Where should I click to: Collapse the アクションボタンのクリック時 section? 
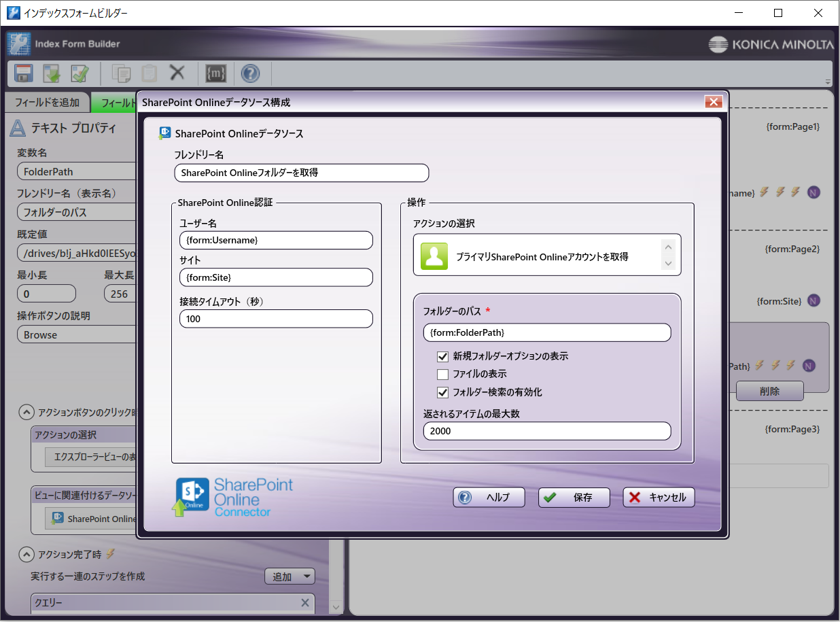pyautogui.click(x=26, y=412)
